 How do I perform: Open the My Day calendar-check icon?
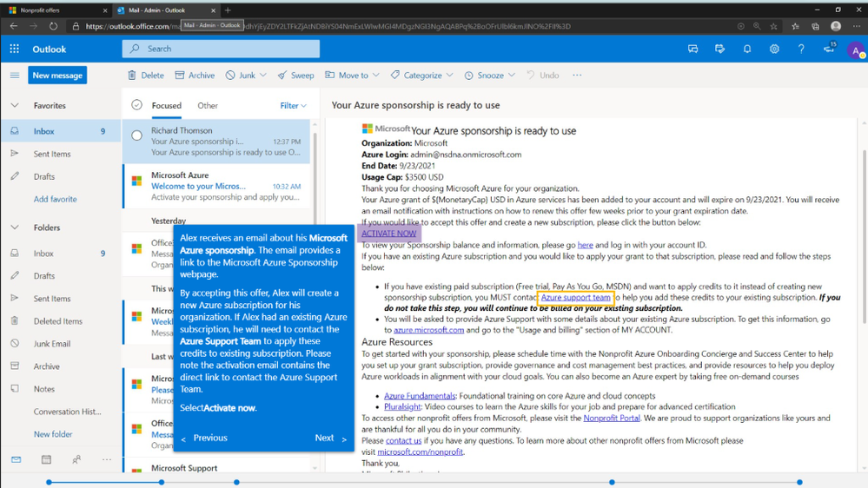pos(719,49)
